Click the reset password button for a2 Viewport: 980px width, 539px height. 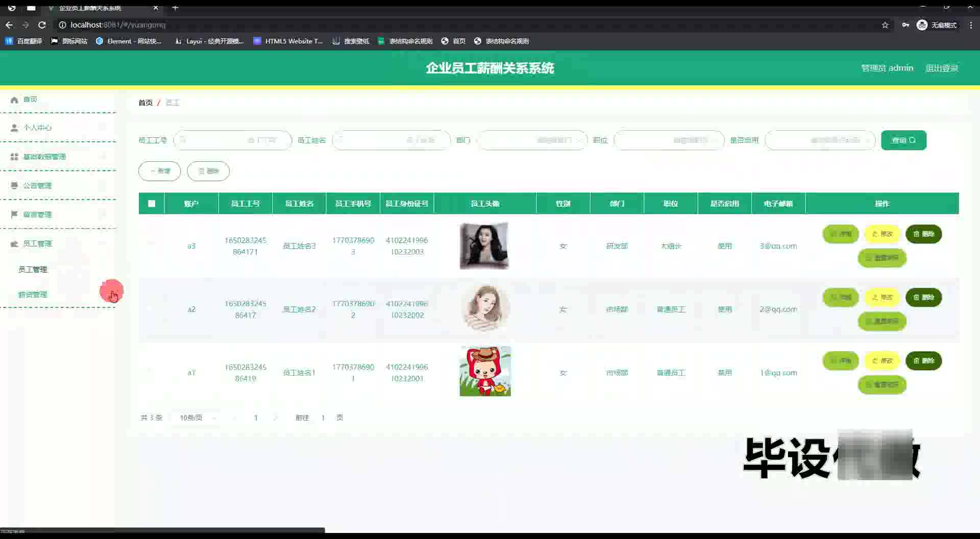click(882, 322)
